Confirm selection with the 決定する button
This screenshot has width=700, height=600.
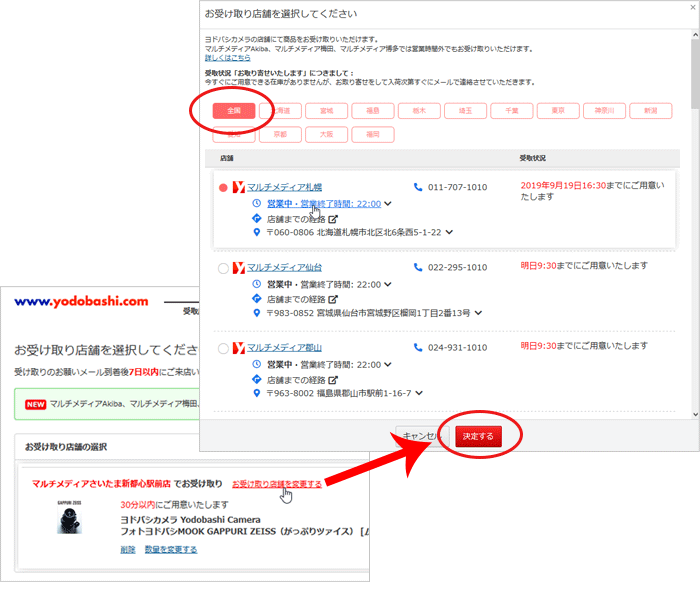pos(478,436)
